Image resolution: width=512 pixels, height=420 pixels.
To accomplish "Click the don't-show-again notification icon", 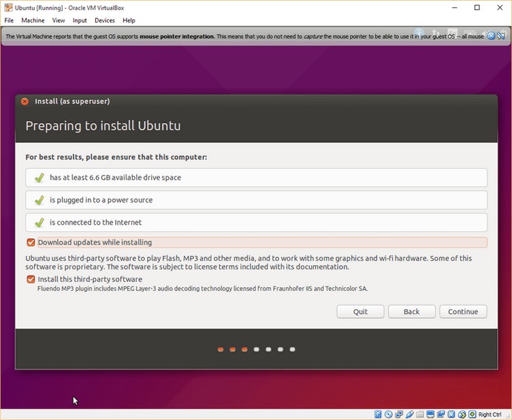I will 500,36.
